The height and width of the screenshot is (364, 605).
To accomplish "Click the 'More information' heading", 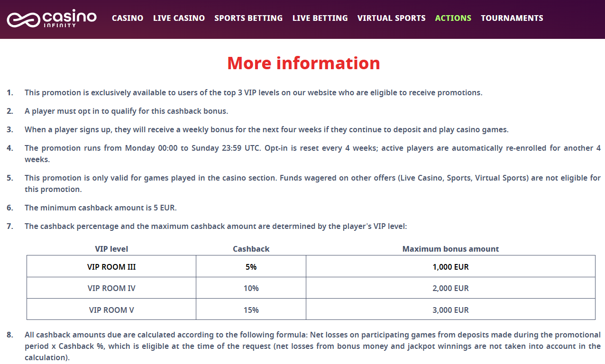I will (x=303, y=63).
